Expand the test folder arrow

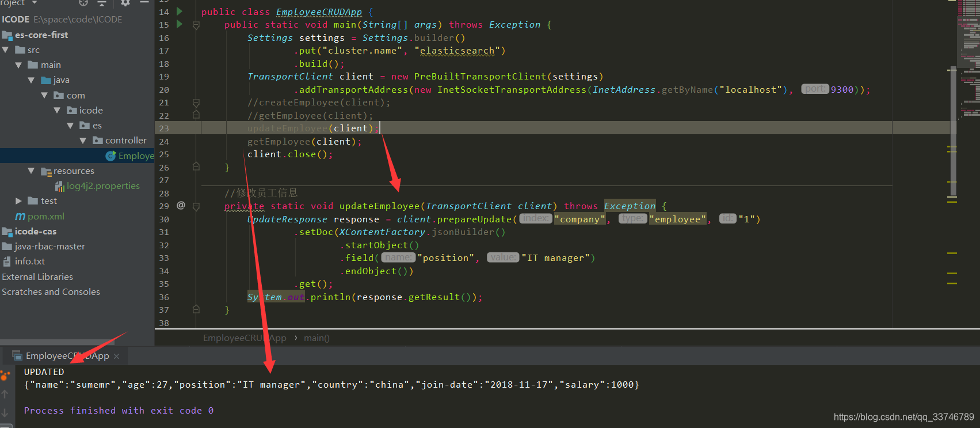18,200
